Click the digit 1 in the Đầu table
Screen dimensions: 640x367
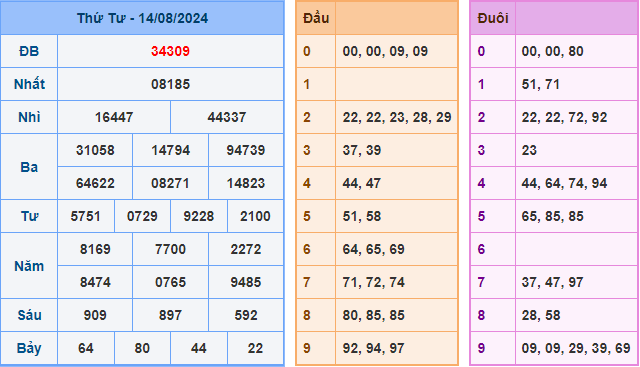point(307,85)
